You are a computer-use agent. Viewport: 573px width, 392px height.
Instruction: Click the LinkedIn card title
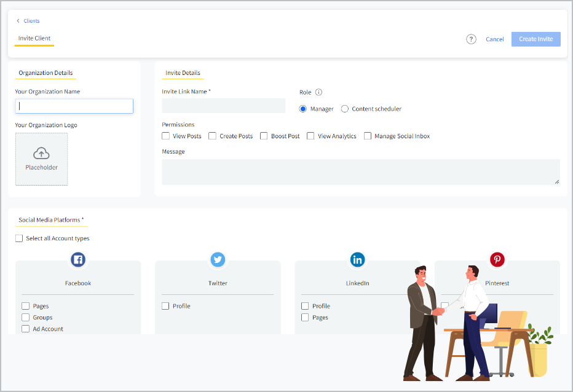[x=357, y=283]
